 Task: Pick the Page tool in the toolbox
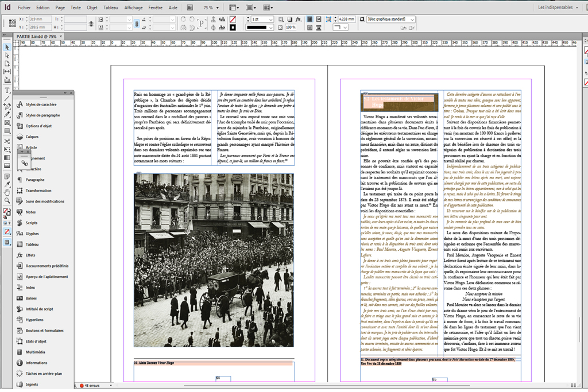click(x=7, y=63)
